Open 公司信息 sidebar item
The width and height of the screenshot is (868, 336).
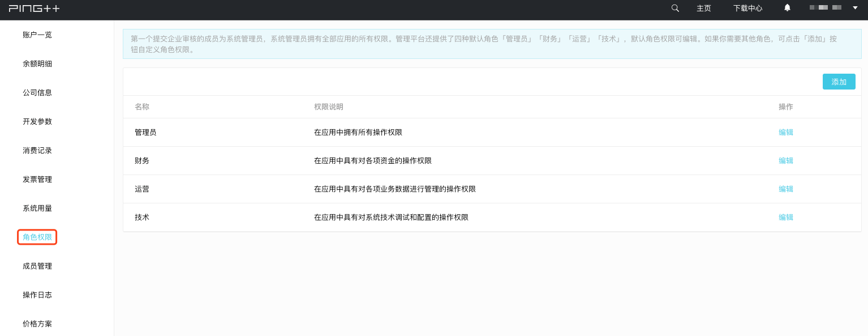[37, 92]
